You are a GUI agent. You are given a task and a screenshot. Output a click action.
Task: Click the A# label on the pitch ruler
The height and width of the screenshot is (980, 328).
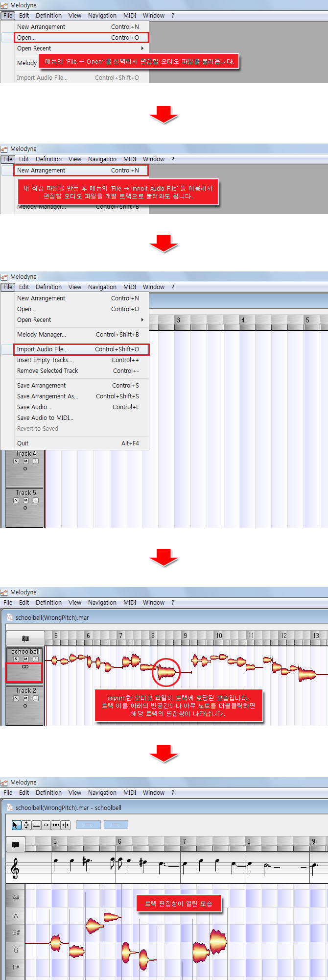[x=16, y=898]
